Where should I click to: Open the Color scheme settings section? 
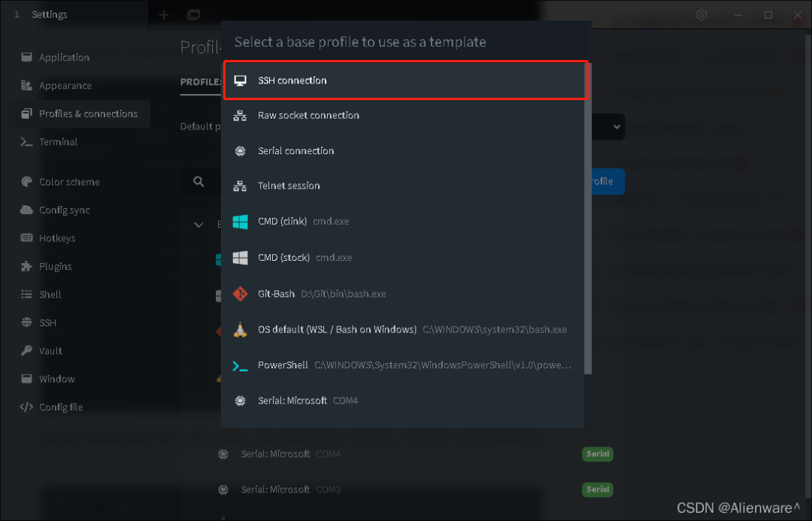[x=69, y=182]
